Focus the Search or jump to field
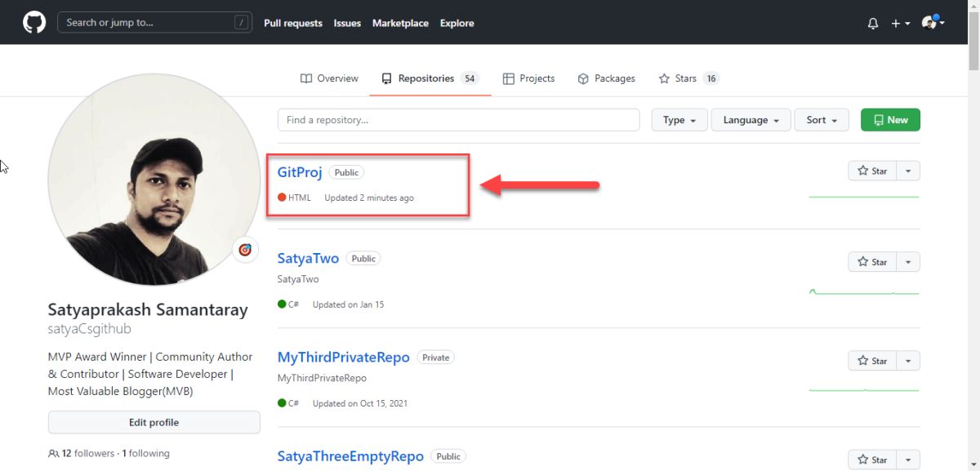 pos(154,23)
